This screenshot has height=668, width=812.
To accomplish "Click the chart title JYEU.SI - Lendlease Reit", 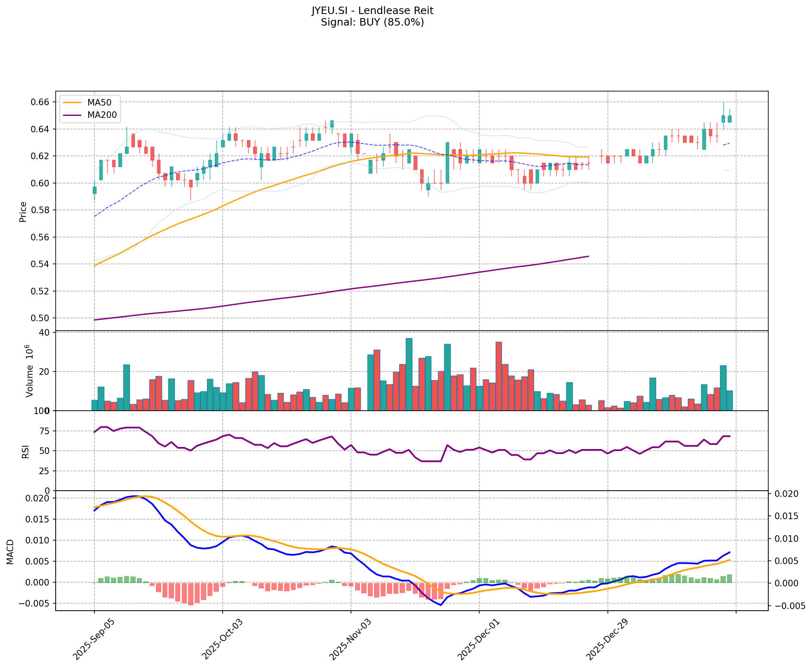I will [372, 11].
